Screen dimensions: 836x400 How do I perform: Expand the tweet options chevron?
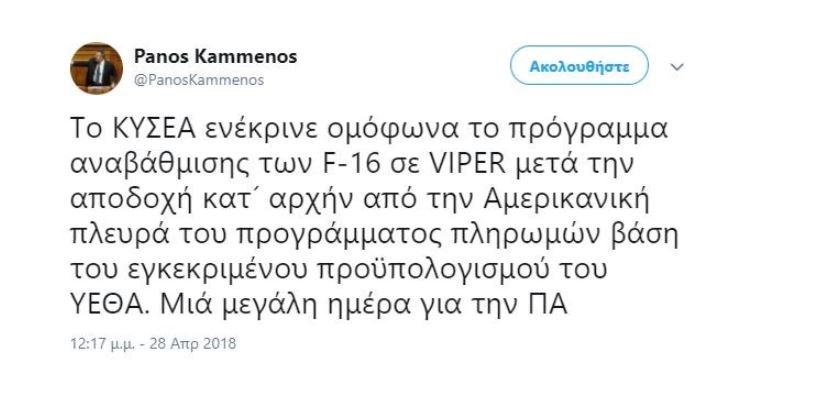[x=677, y=68]
